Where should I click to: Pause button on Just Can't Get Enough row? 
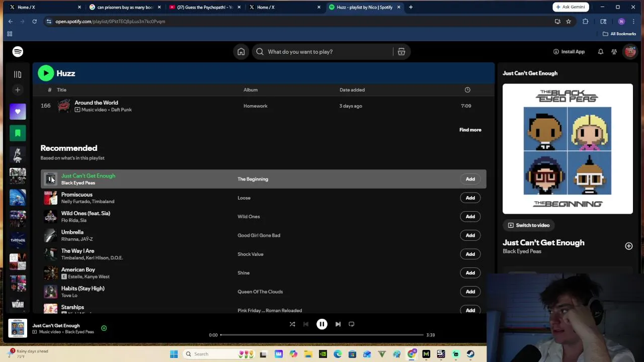(x=50, y=179)
